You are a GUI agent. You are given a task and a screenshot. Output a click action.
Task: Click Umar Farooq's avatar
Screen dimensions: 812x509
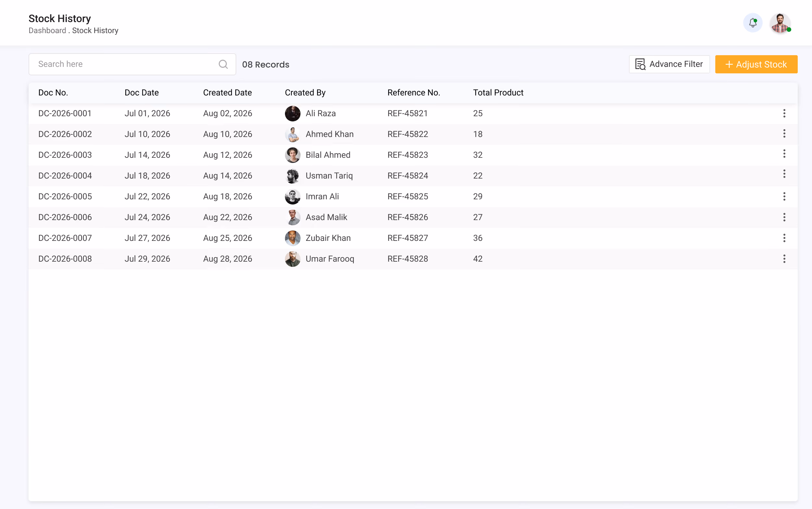(x=292, y=259)
